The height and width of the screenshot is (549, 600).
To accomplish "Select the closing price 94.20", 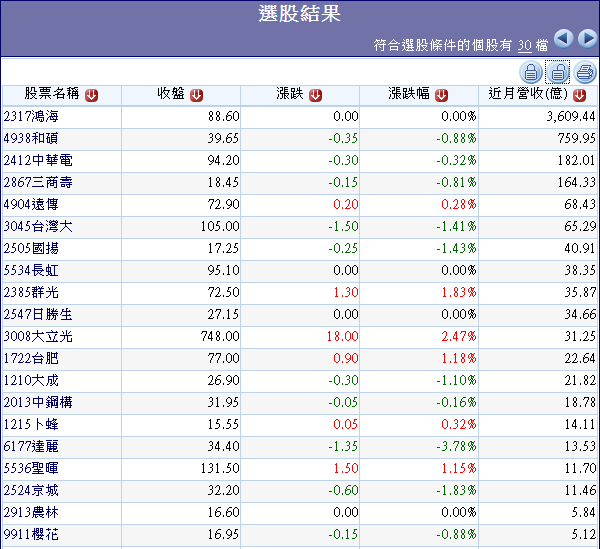I will click(223, 160).
